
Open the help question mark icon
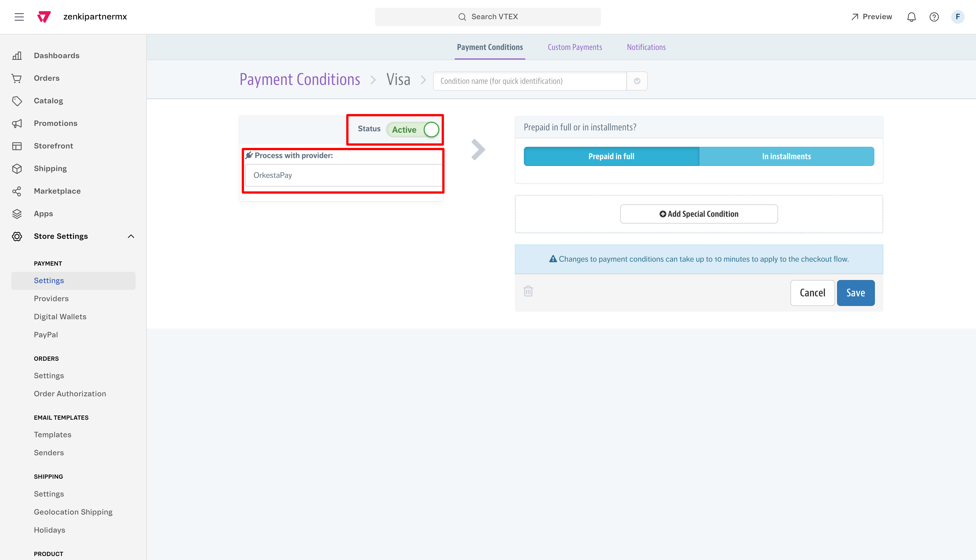tap(934, 17)
